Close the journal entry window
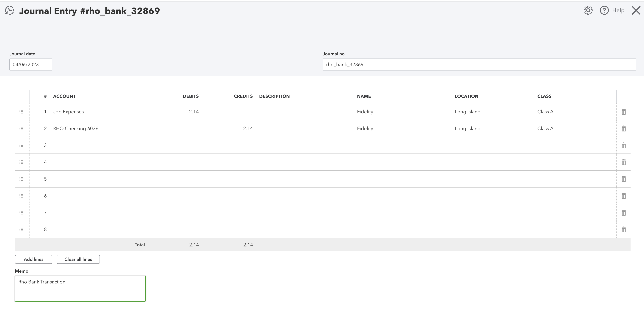The image size is (644, 310). 636,10
